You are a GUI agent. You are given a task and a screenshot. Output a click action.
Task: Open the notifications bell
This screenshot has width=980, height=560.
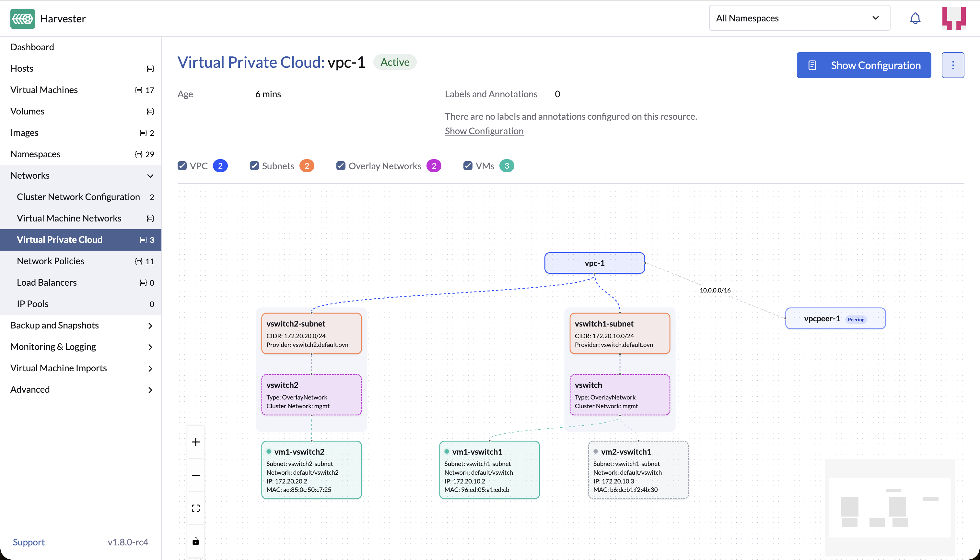click(915, 18)
